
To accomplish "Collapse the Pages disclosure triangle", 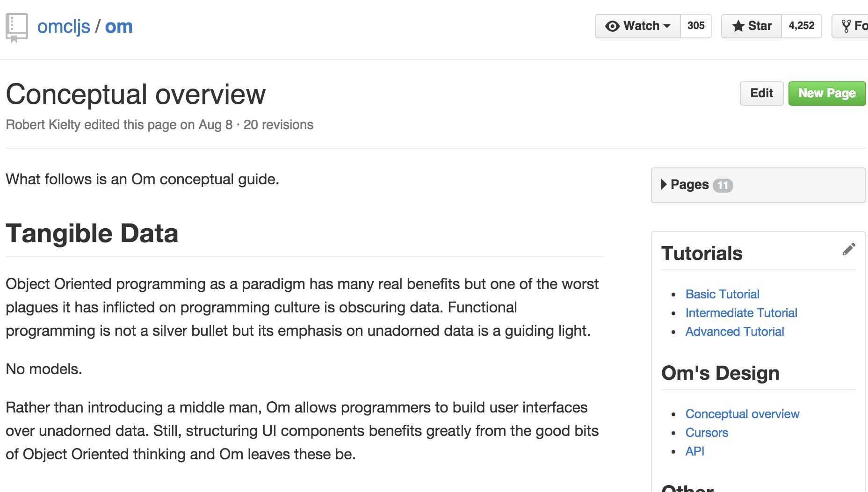I will [665, 185].
